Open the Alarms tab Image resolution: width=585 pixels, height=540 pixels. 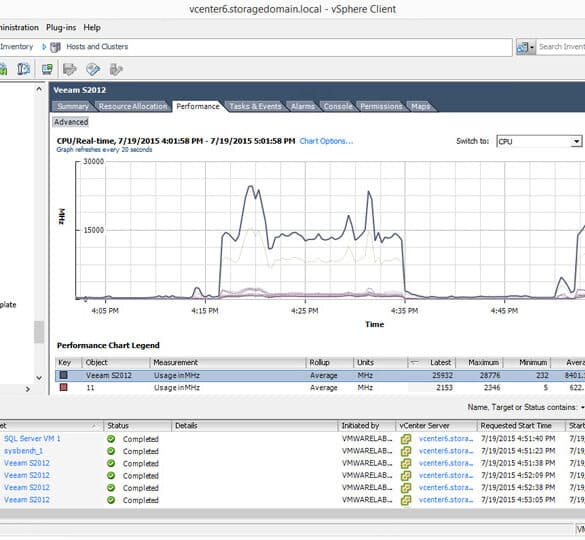click(x=303, y=106)
